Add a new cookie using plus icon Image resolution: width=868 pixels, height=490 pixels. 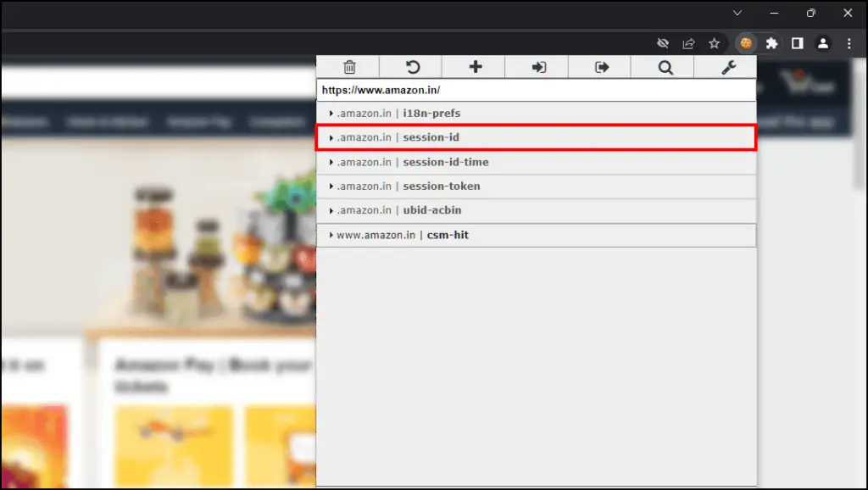pyautogui.click(x=475, y=67)
